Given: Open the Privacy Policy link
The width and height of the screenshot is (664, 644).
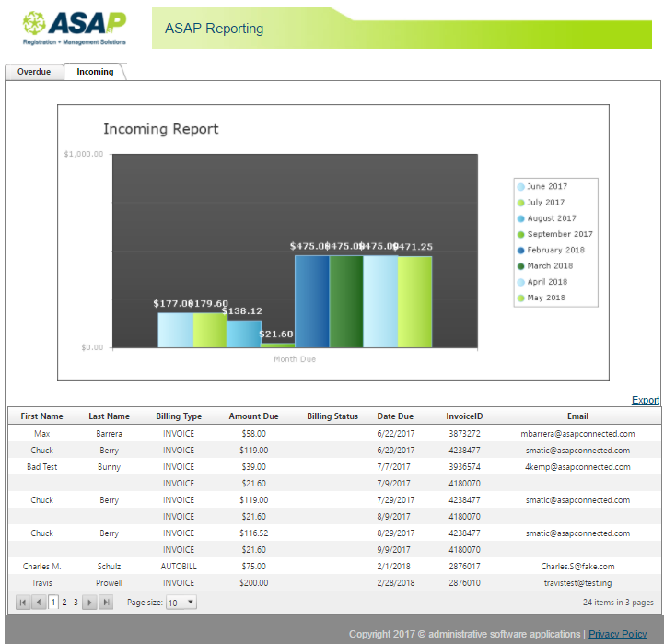Looking at the screenshot, I should [x=617, y=634].
